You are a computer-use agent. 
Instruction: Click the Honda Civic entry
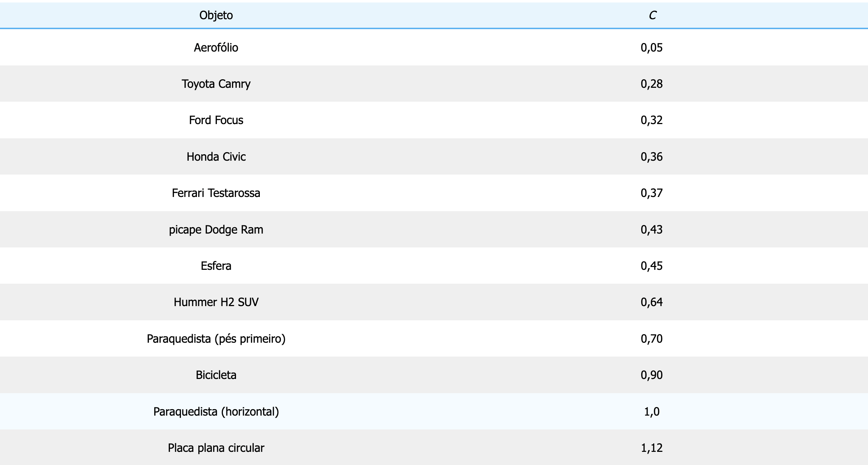216,157
